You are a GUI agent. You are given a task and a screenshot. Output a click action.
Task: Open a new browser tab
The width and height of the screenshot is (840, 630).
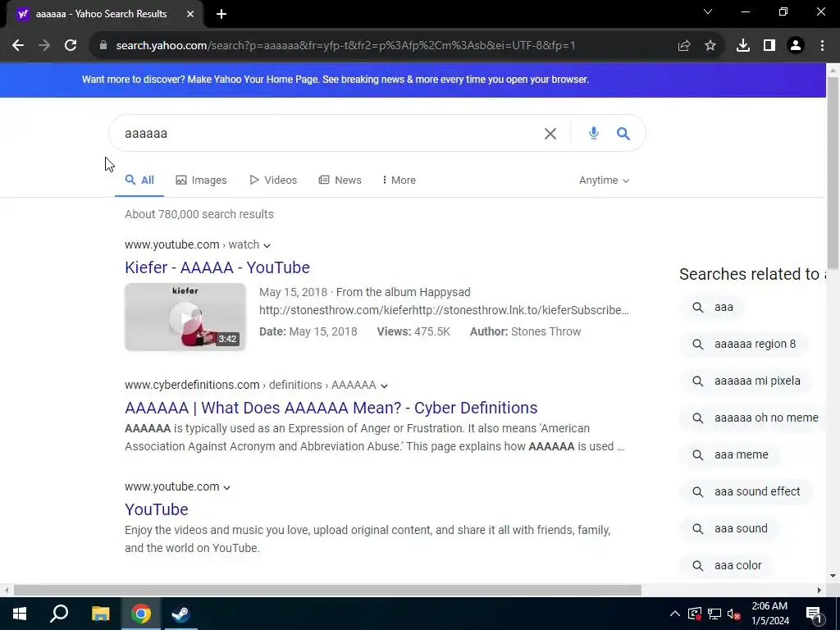click(x=221, y=15)
